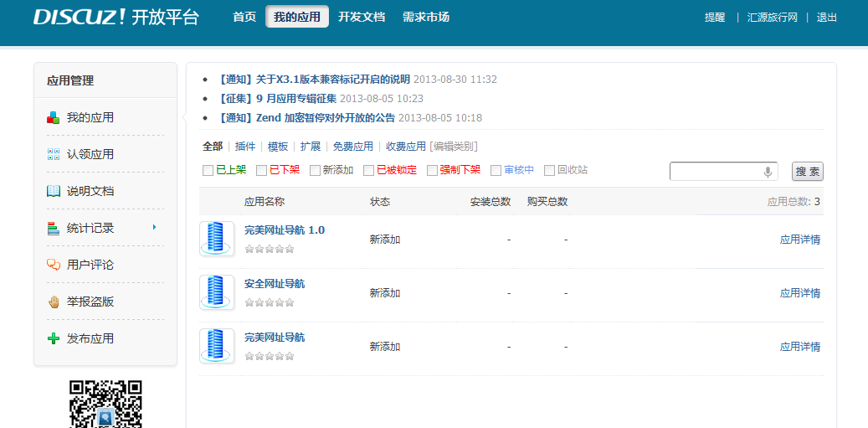Open the X3.1版本兼容标记 notice

point(313,80)
